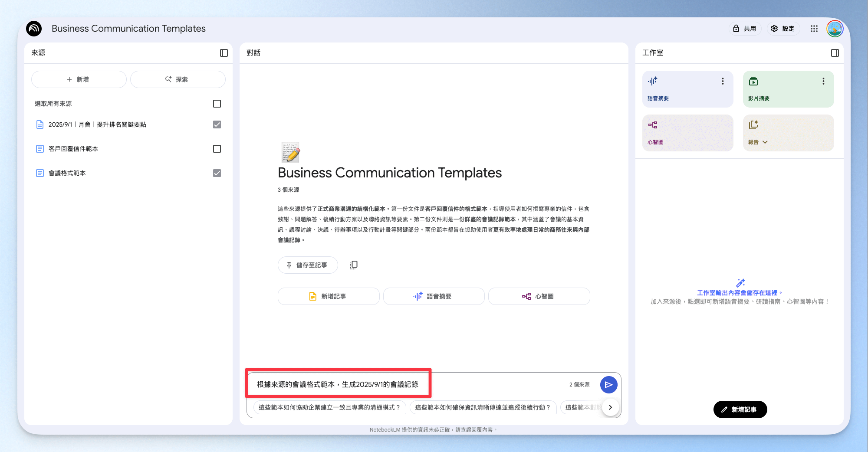Send the chat message with arrow button
The height and width of the screenshot is (452, 868).
(609, 385)
